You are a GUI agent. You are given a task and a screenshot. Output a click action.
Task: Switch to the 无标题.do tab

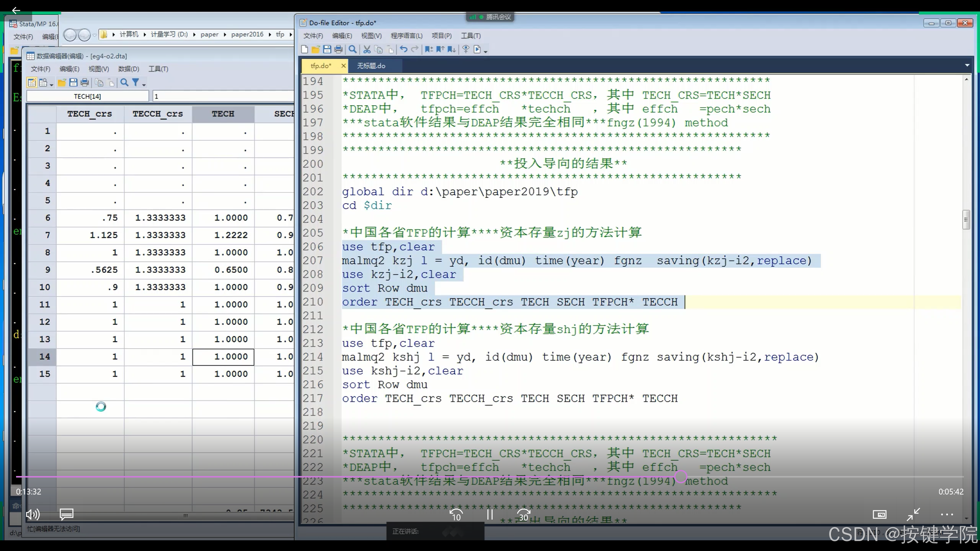click(x=371, y=66)
